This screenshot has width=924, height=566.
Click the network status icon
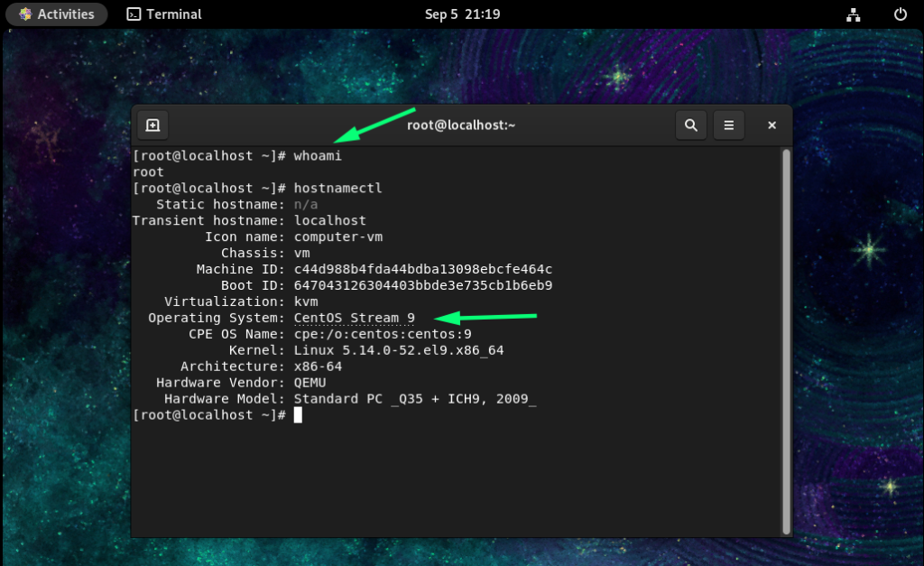(x=853, y=14)
